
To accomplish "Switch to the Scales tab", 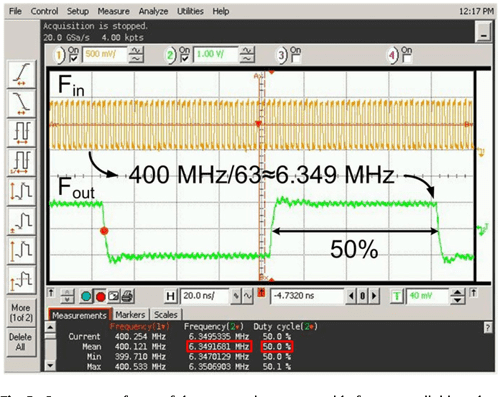I will [x=165, y=315].
